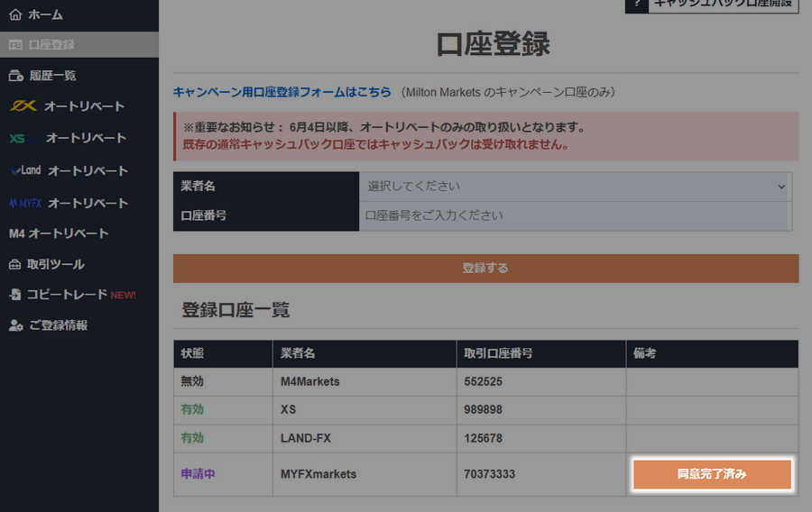812x512 pixels.
Task: Click 有効 status in XS row
Action: [192, 409]
